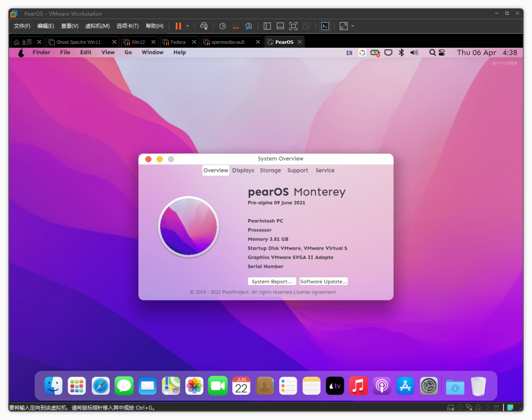This screenshot has width=532, height=420.
Task: Expand the dropdown arrow beside the pause button
Action: 187,26
